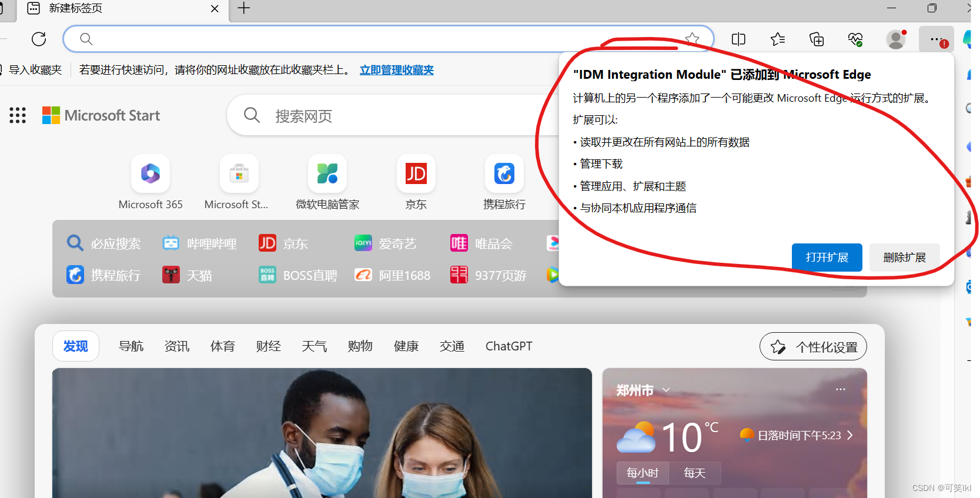The height and width of the screenshot is (498, 980).
Task: Select the 发现 feed tab
Action: tap(76, 346)
